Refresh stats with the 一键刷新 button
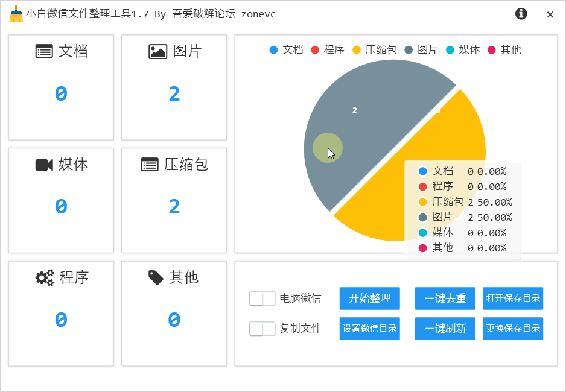 point(445,329)
